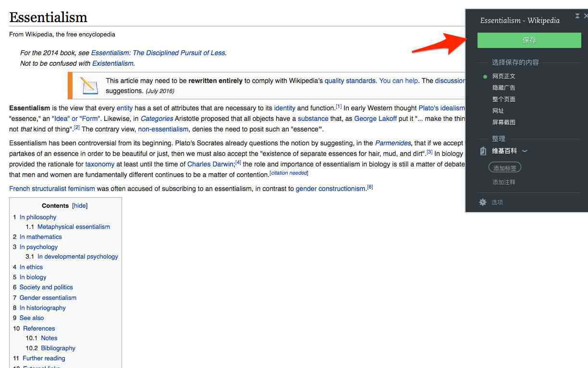This screenshot has height=368, width=588.
Task: Go to contents entry In mathematics
Action: (x=41, y=237)
